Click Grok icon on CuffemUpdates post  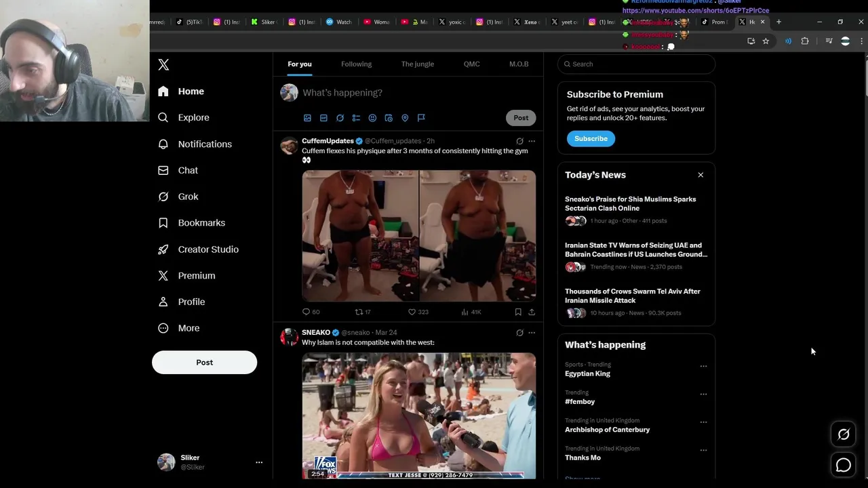[519, 142]
